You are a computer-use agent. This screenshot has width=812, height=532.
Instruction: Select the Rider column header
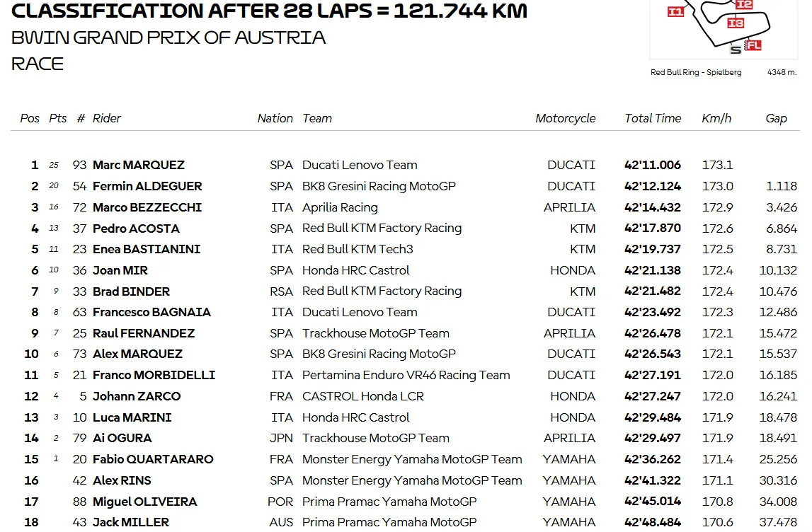coord(106,119)
